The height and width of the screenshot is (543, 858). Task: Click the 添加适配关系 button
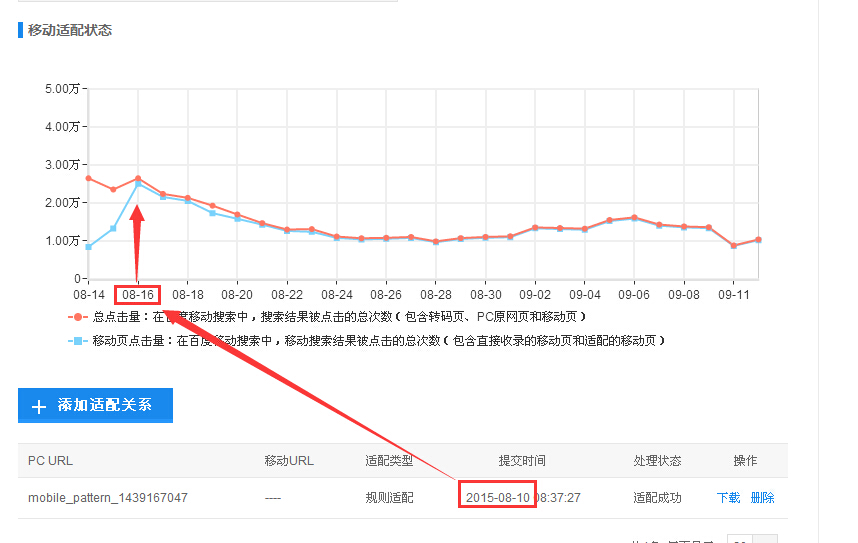click(x=95, y=405)
